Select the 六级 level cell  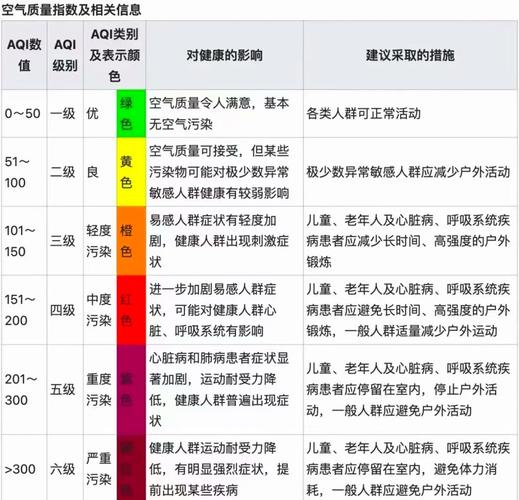point(65,468)
